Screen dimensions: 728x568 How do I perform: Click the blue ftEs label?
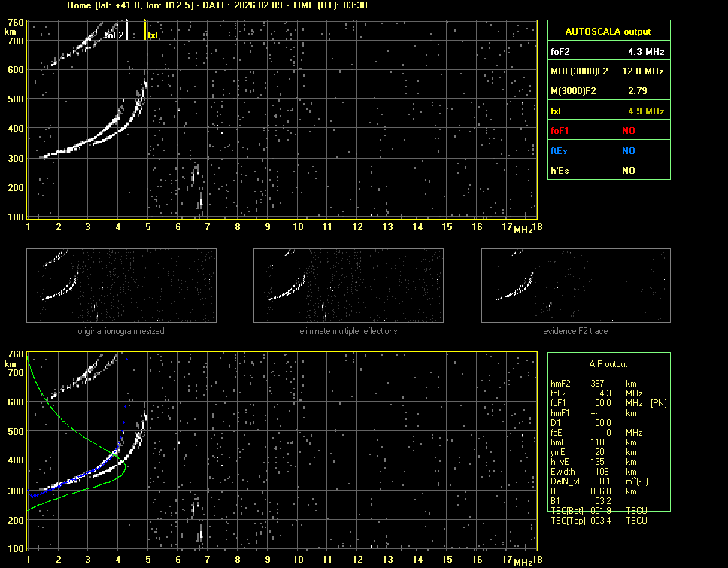click(x=560, y=151)
